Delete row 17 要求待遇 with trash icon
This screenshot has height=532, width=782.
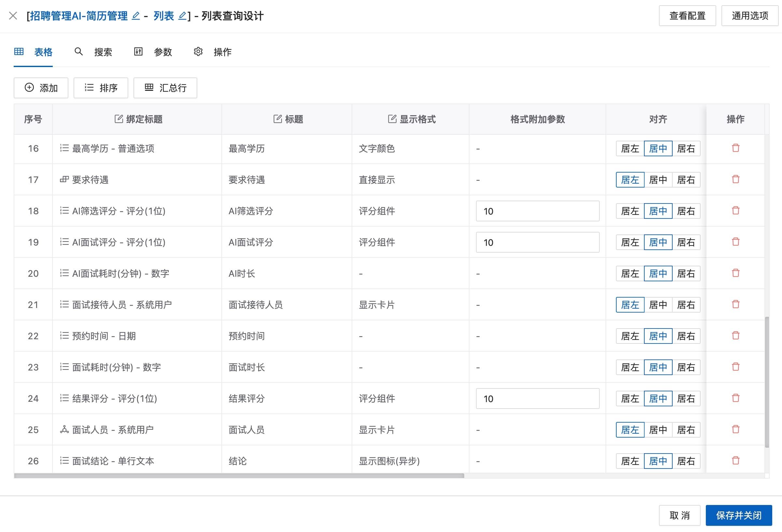click(735, 179)
